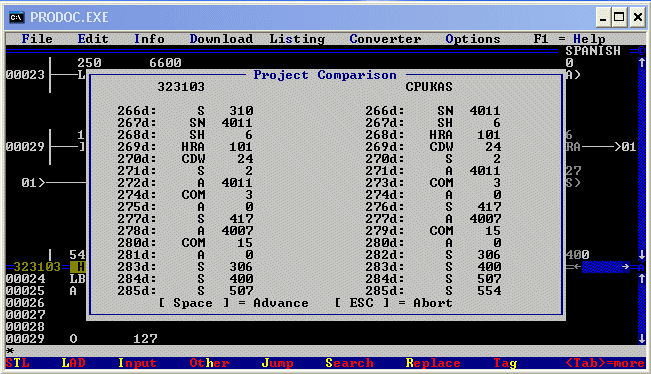Click the lower pane scroll-down arrow
Viewport: 651px width, 374px height.
[x=641, y=339]
